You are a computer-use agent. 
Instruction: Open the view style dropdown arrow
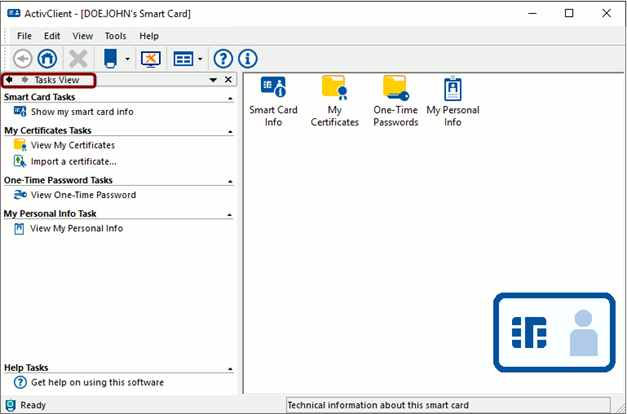(201, 60)
